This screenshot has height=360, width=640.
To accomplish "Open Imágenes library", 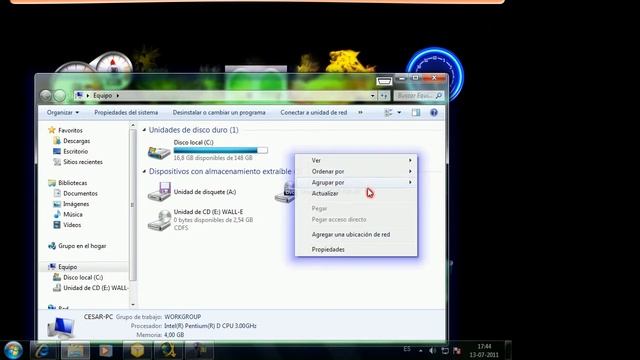I will tap(76, 204).
